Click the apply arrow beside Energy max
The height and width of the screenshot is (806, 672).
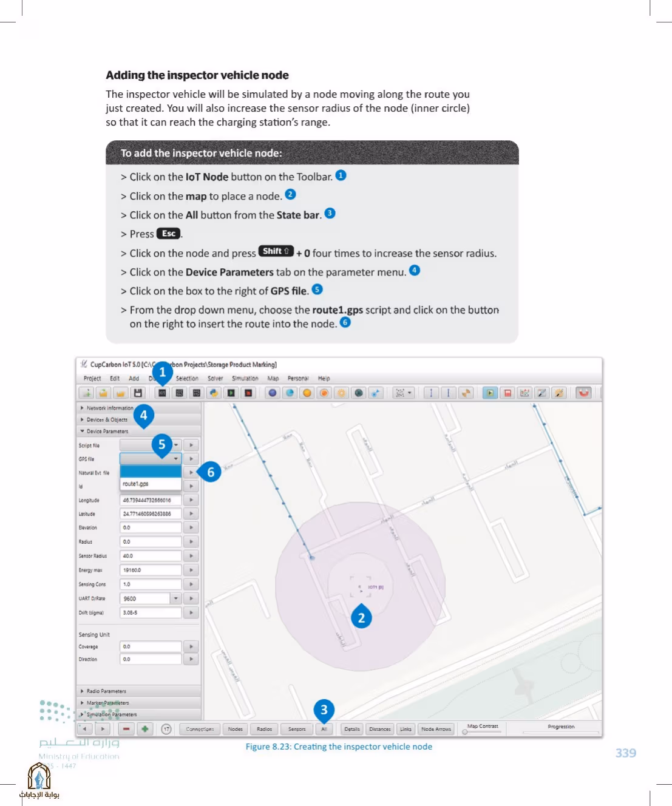(x=191, y=570)
